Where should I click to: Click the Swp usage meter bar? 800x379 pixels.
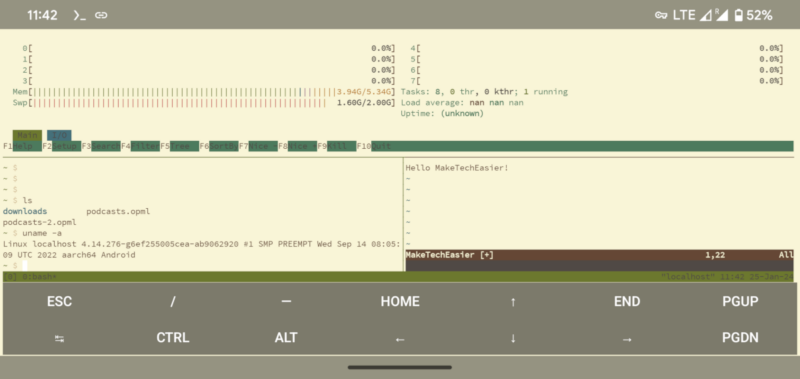[x=204, y=103]
